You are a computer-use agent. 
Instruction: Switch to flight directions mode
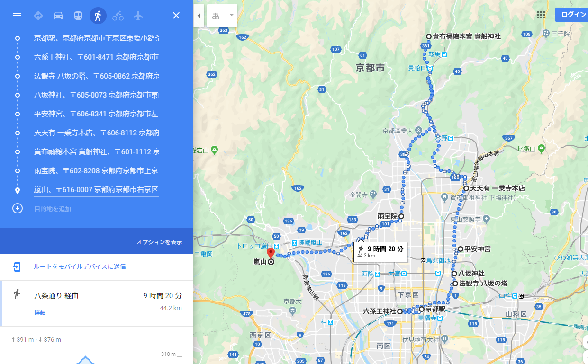pos(138,16)
